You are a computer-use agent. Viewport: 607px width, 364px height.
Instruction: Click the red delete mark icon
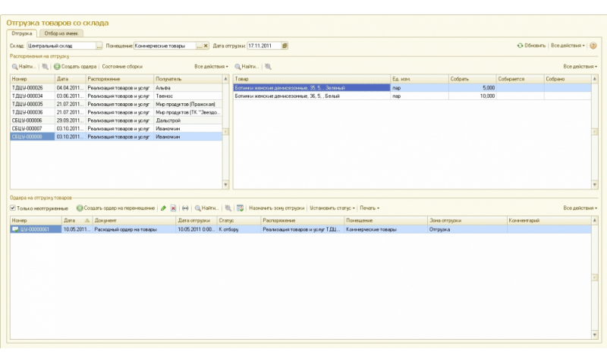tap(174, 208)
